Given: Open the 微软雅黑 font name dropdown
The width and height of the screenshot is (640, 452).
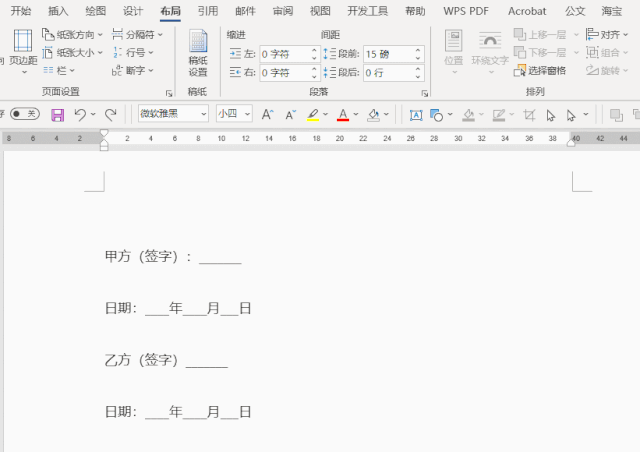Looking at the screenshot, I should pos(173,114).
